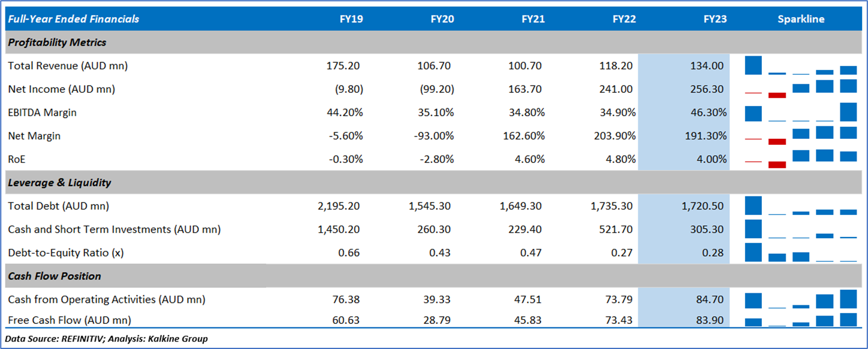Select the Profitability Metrics section header
The width and height of the screenshot is (868, 349).
pos(58,43)
